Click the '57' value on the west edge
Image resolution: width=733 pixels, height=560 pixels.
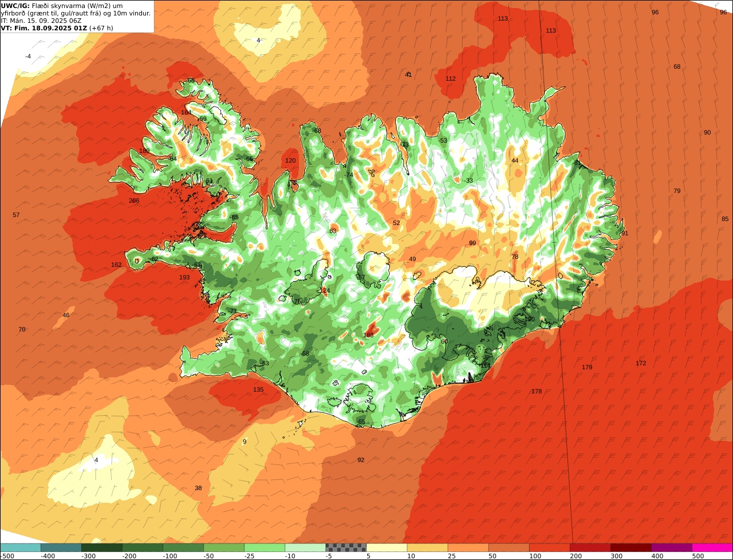click(x=16, y=215)
